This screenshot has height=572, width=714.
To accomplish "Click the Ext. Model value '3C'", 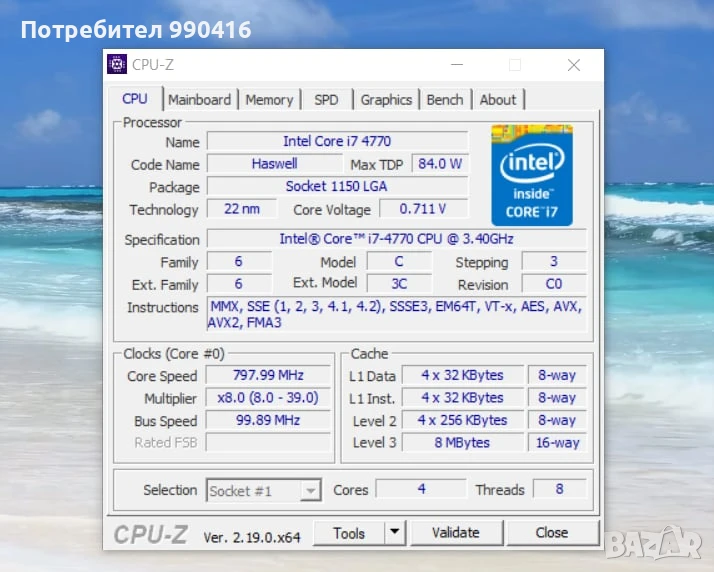I will [399, 284].
